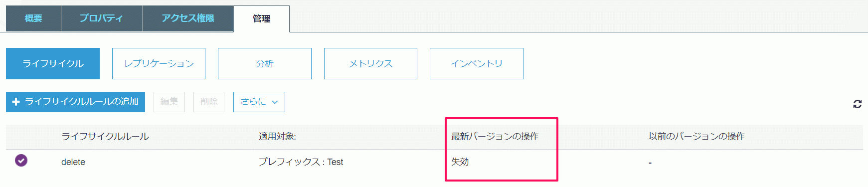Click the 以前のバージョンの操作 column header
Image resolution: width=868 pixels, height=187 pixels.
(696, 136)
